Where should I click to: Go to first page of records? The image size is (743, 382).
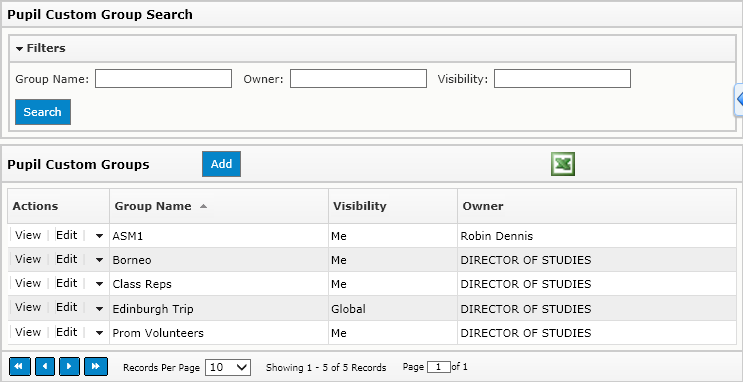(x=20, y=367)
